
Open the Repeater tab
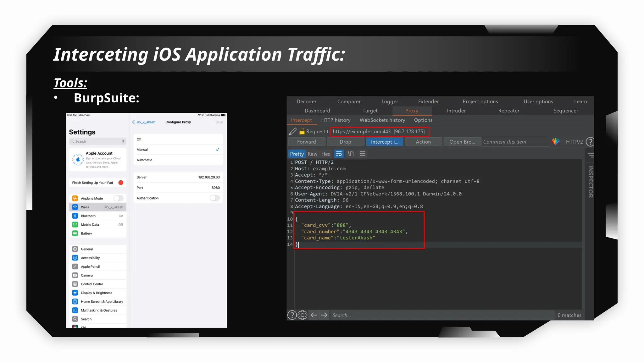(x=508, y=111)
